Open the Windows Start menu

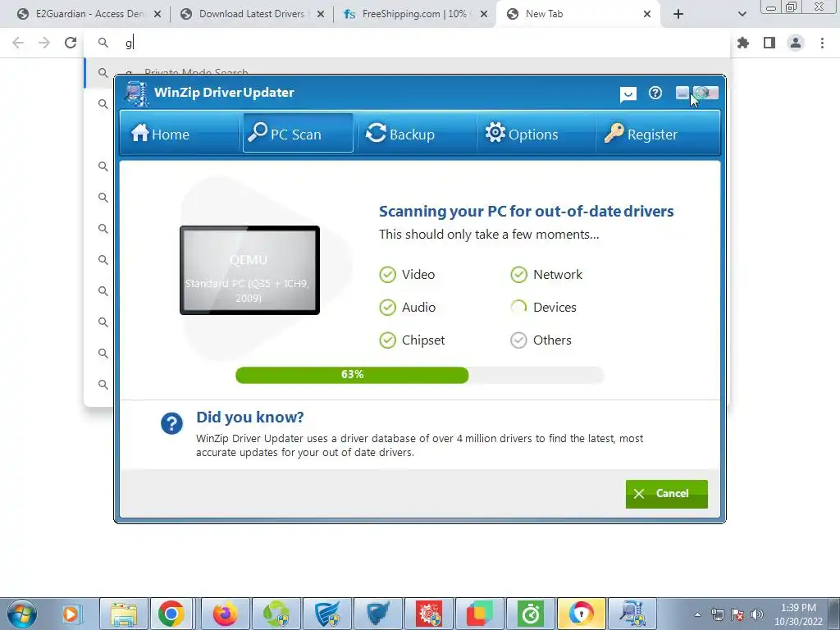click(22, 614)
